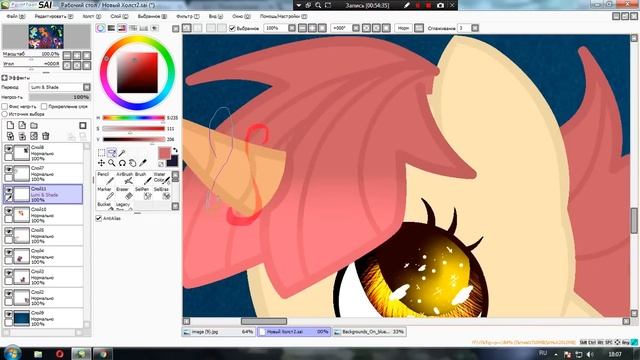This screenshot has width=640, height=360.
Task: Open the Файл menu
Action: point(16,16)
